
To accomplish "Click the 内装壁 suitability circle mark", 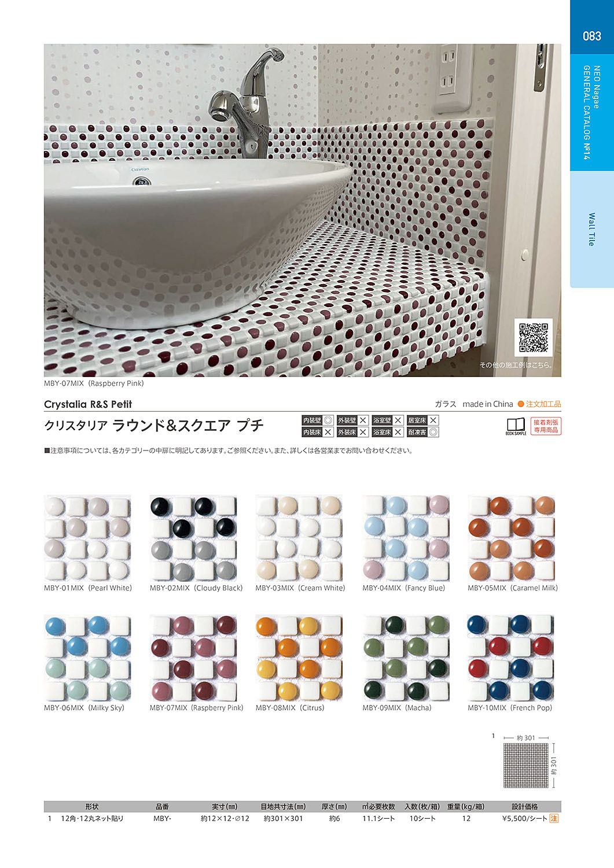I will (x=328, y=420).
